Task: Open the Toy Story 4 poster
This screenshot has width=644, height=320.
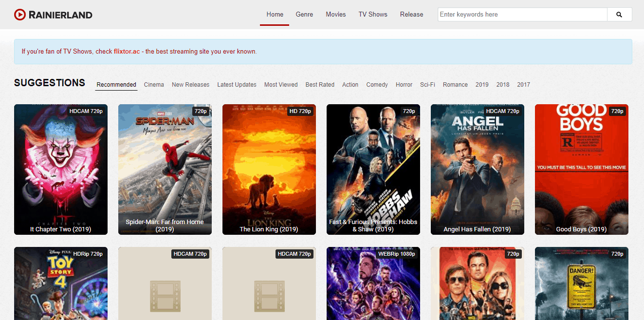Action: pos(61,283)
